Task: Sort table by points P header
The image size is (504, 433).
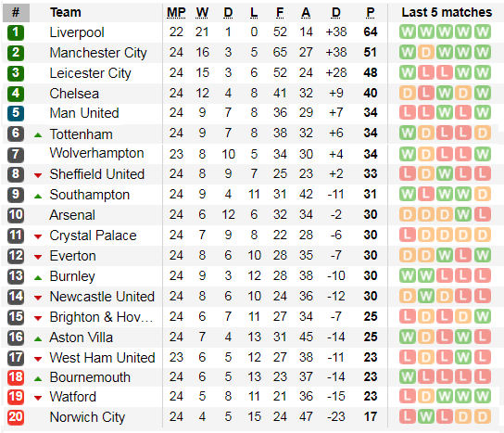Action: [x=371, y=13]
